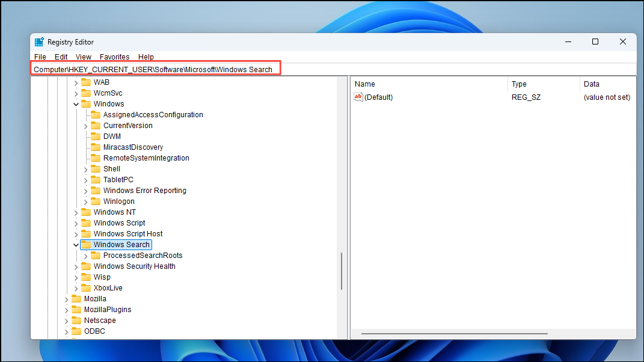The height and width of the screenshot is (362, 644).
Task: Click the Winlogon folder icon
Action: pos(95,201)
